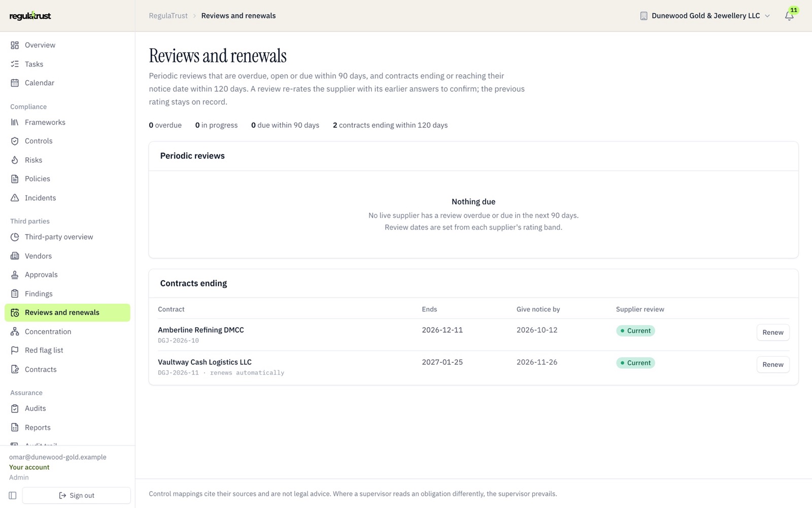Open the Calendar icon in sidebar
This screenshot has height=508, width=812.
pos(15,83)
